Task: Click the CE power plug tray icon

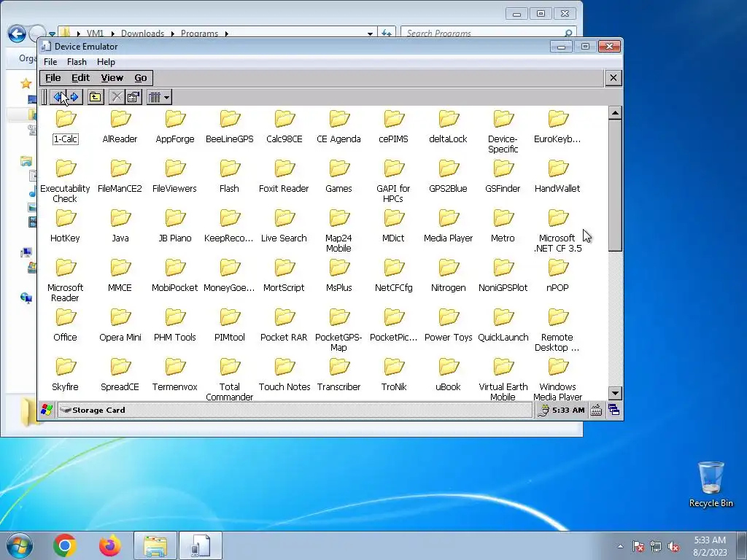Action: 543,410
